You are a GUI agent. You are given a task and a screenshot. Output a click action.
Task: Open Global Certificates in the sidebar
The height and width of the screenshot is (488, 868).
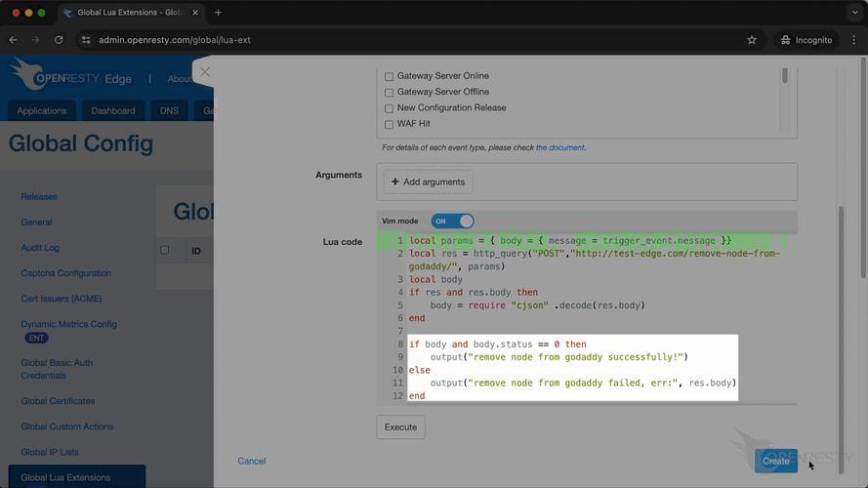coord(58,400)
